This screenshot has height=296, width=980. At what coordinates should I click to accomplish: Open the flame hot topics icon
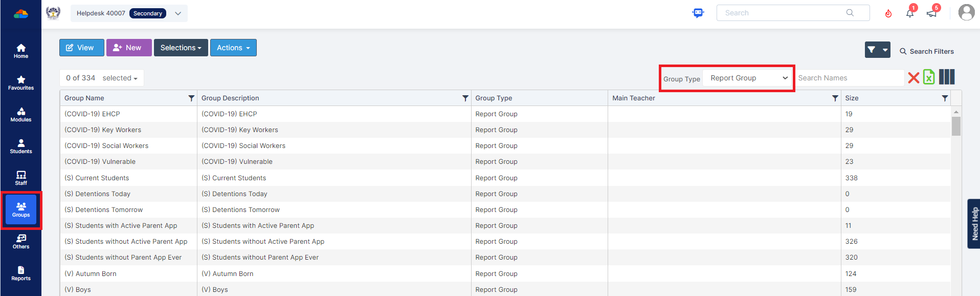tap(888, 13)
